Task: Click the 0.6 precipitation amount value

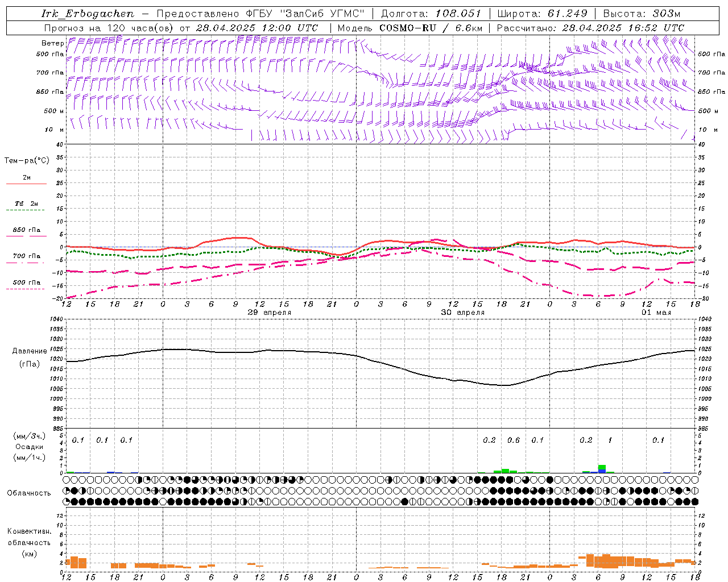Action: (x=513, y=440)
